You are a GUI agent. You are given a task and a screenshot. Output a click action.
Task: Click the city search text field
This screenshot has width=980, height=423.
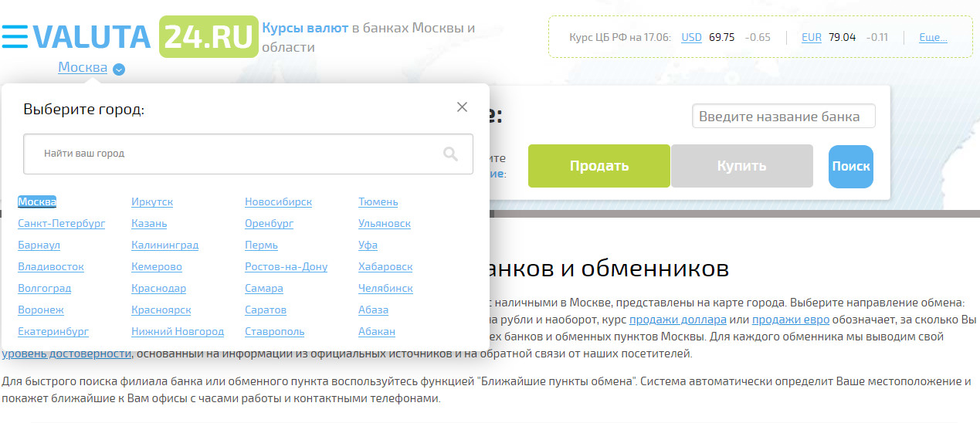tap(232, 154)
